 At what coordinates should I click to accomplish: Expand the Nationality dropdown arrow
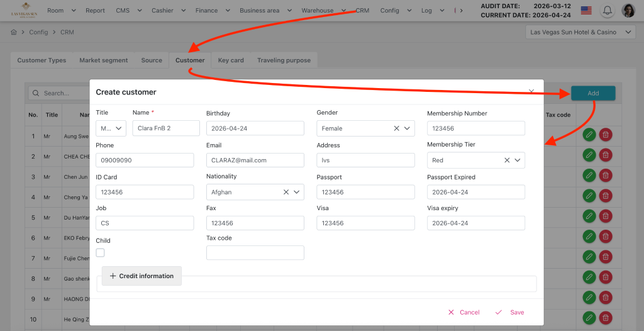click(297, 192)
